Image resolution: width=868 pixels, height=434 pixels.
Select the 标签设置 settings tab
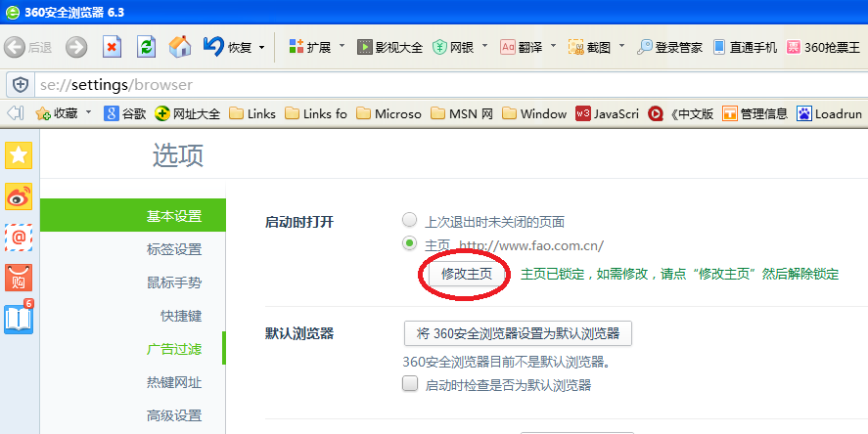pyautogui.click(x=133, y=249)
